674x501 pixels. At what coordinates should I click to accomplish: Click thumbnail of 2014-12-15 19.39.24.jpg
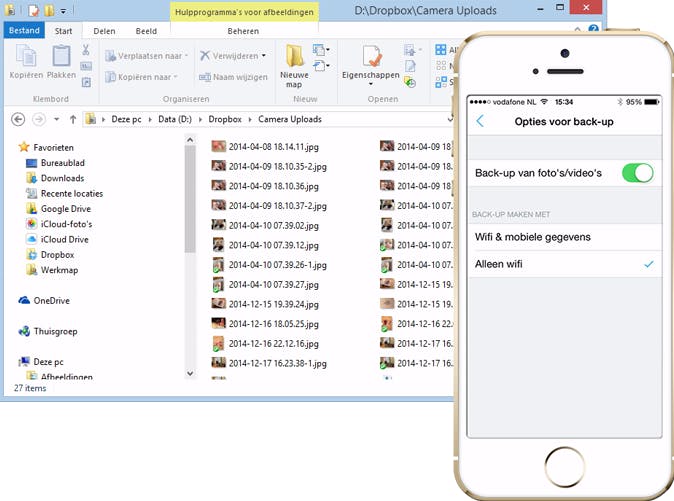218,304
